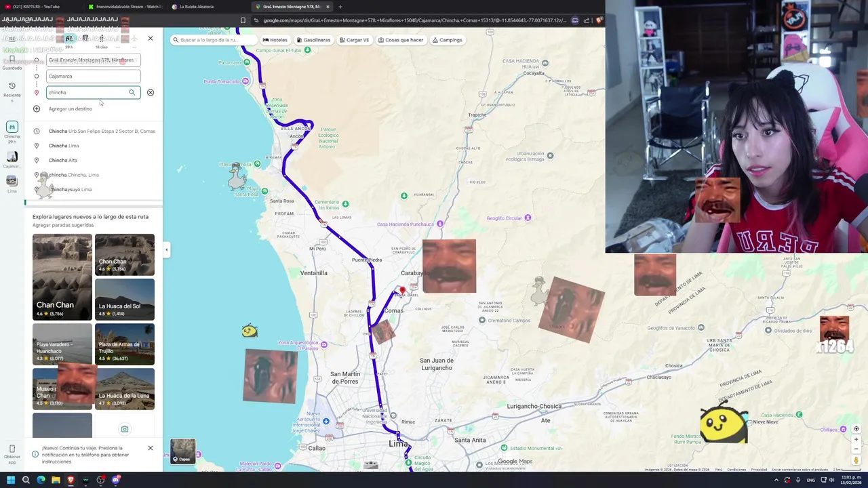Close the directions panel
Screen dimensions: 868x488
[151, 38]
